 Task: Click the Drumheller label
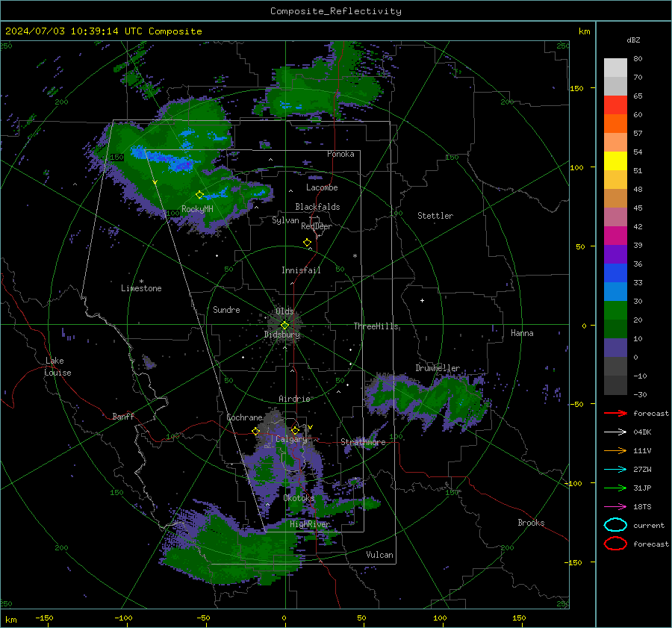point(438,368)
